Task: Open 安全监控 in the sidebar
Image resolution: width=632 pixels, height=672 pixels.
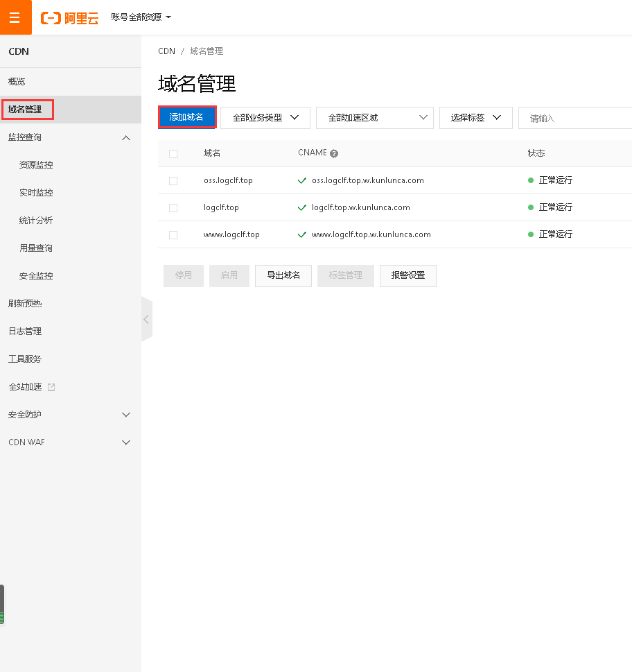Action: click(x=36, y=275)
